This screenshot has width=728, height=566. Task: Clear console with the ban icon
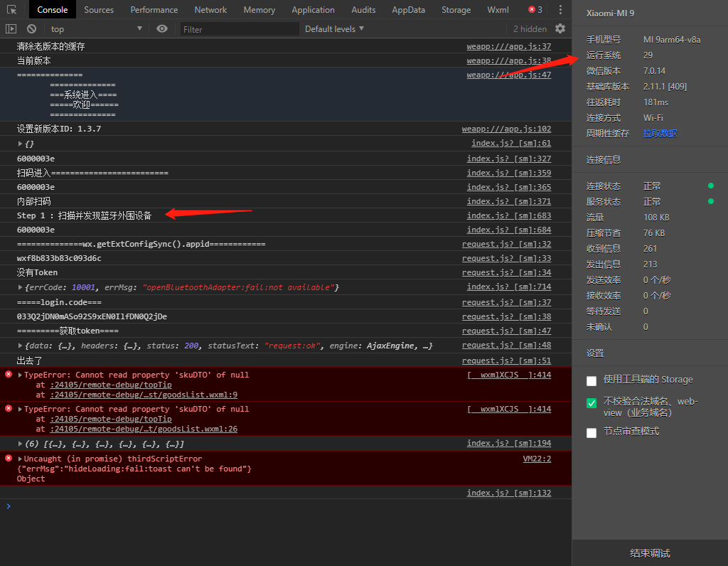click(31, 28)
